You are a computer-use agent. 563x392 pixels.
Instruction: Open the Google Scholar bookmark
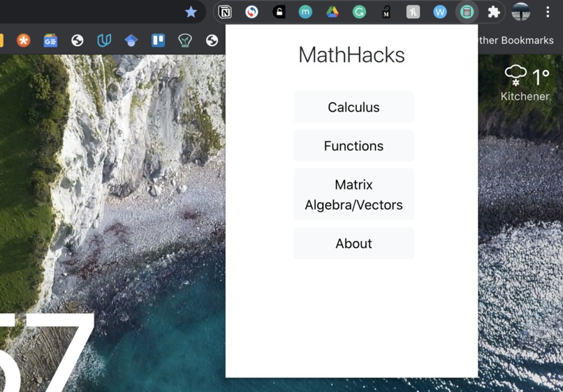[x=131, y=41]
